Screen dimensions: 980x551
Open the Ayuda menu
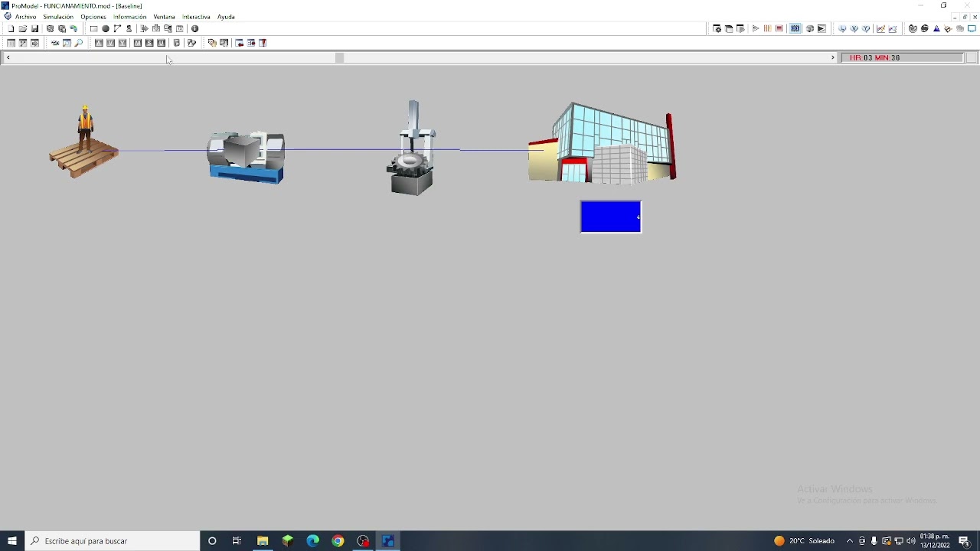coord(226,17)
